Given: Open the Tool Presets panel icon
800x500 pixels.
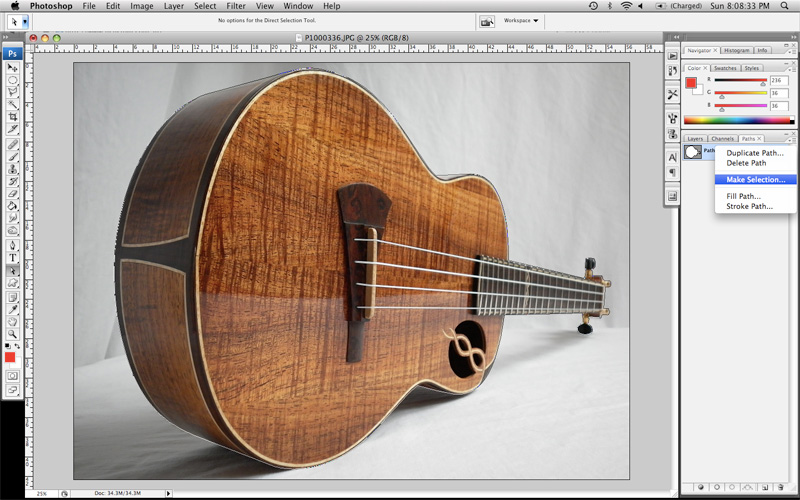Looking at the screenshot, I should [x=672, y=94].
